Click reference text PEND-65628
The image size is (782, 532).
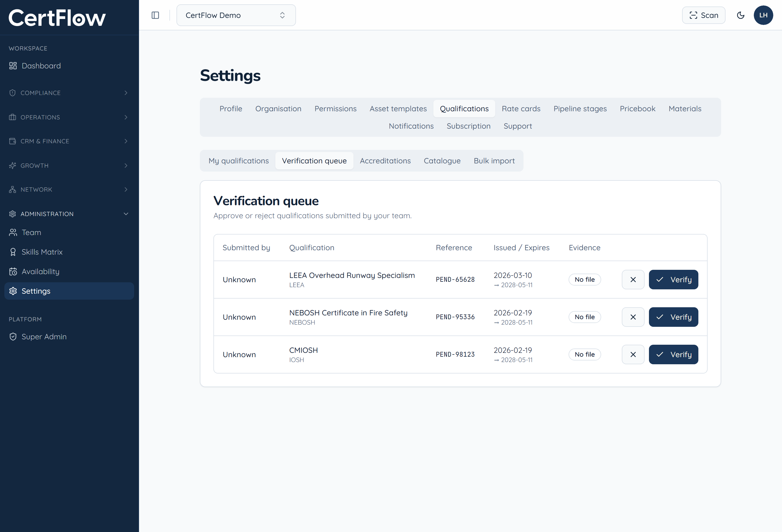click(x=455, y=280)
